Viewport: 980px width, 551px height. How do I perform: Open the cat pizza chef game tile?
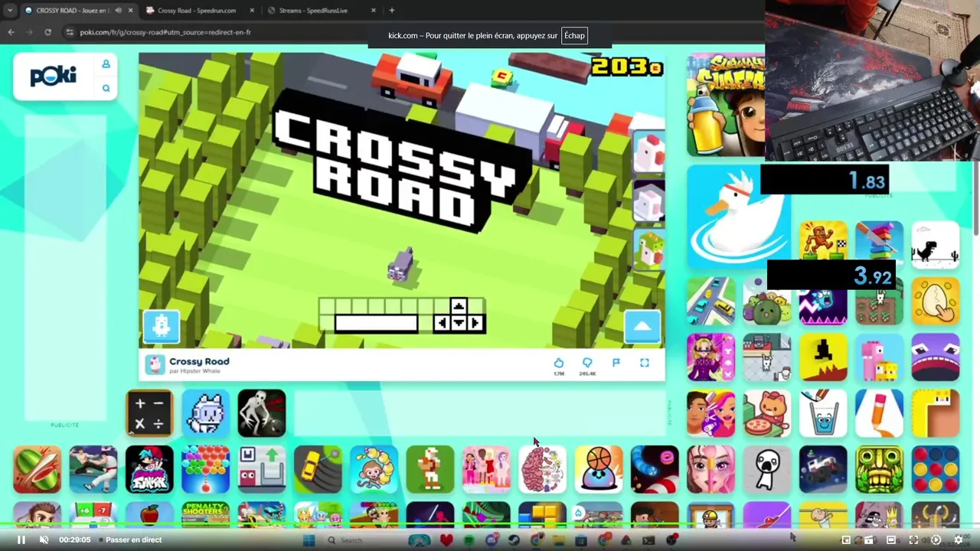click(x=767, y=413)
